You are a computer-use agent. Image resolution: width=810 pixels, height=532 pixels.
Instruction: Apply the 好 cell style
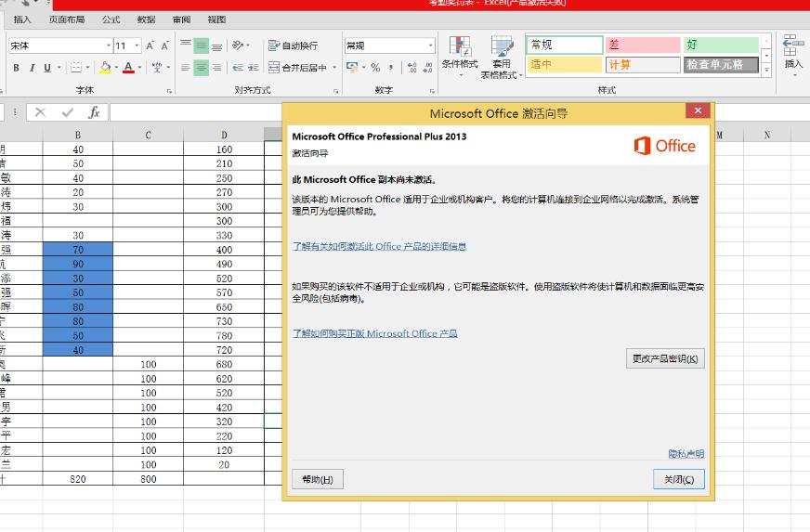721,45
